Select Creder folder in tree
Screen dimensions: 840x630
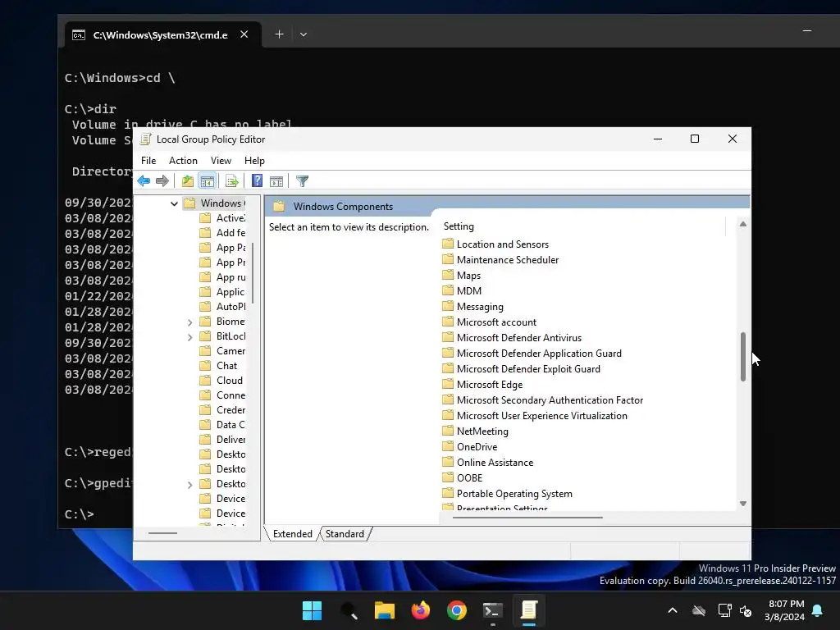[222, 410]
